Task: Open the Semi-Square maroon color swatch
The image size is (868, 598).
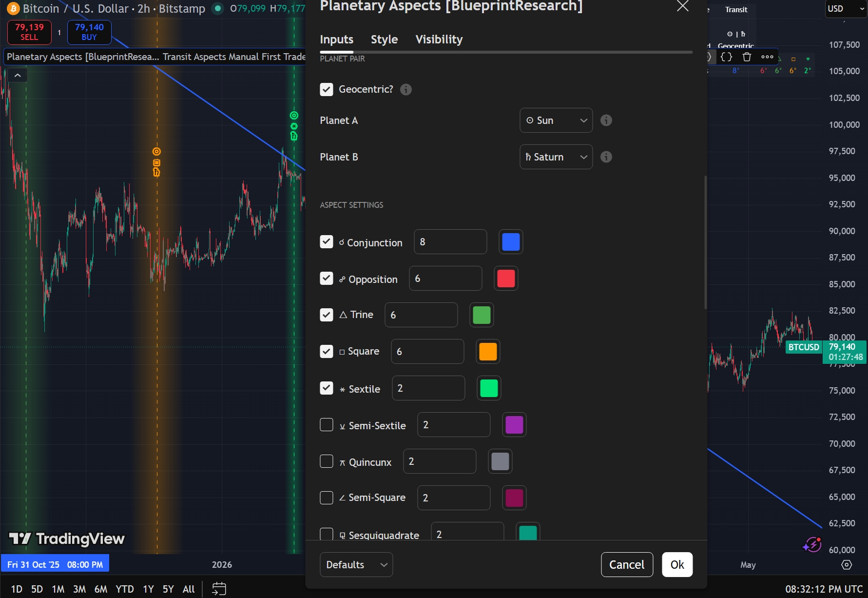Action: tap(514, 498)
